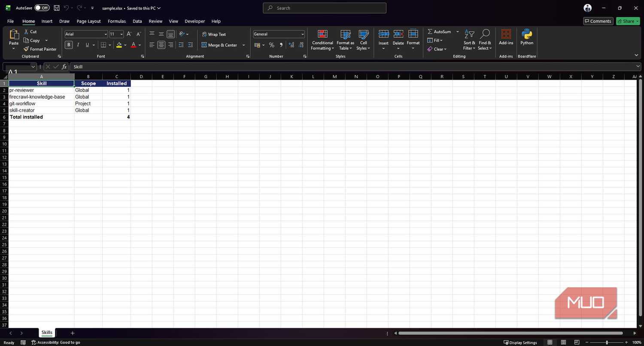Image resolution: width=644 pixels, height=346 pixels.
Task: Click the AutoSum sigma icon
Action: coord(430,32)
